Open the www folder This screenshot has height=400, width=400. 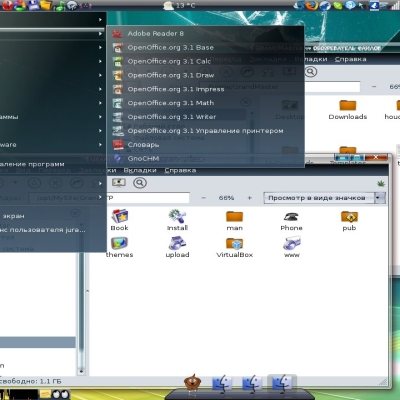click(292, 247)
